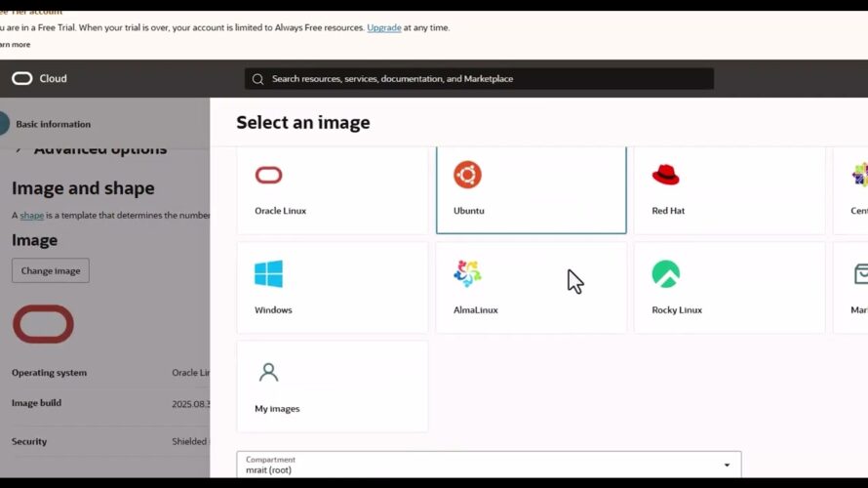Click large Oracle Linux image logo
868x488 pixels.
[x=43, y=324]
